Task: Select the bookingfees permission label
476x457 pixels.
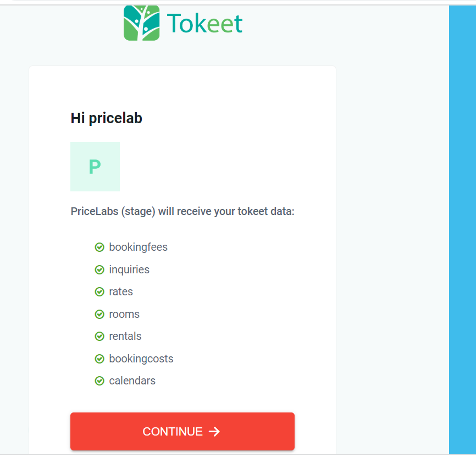Action: 138,247
